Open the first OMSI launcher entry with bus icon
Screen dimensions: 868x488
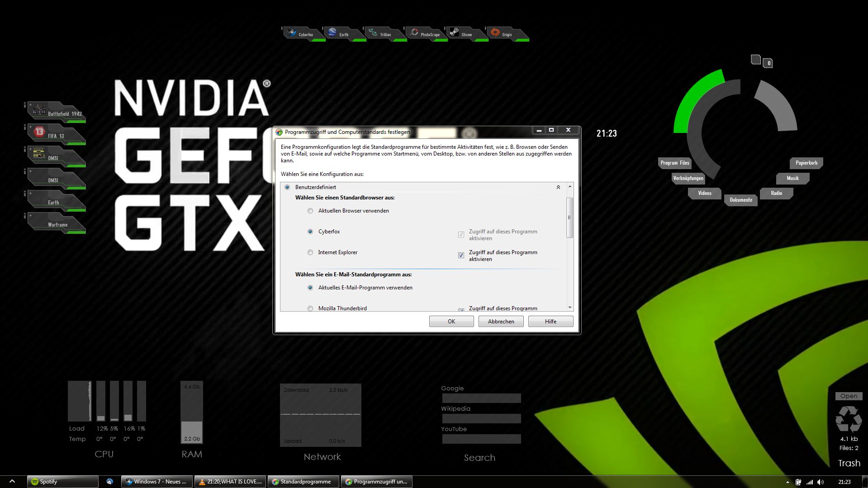tap(57, 156)
